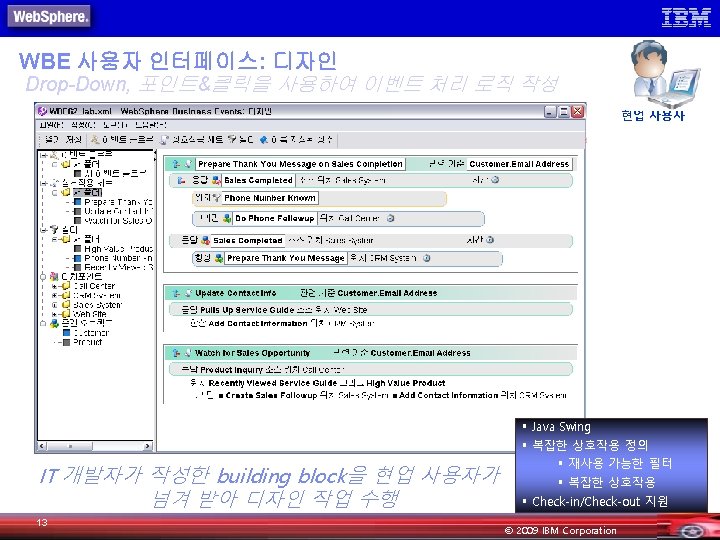
Task: Click the wand icon on Prepare Thank You Message on Sales Completion header
Action: (x=188, y=164)
